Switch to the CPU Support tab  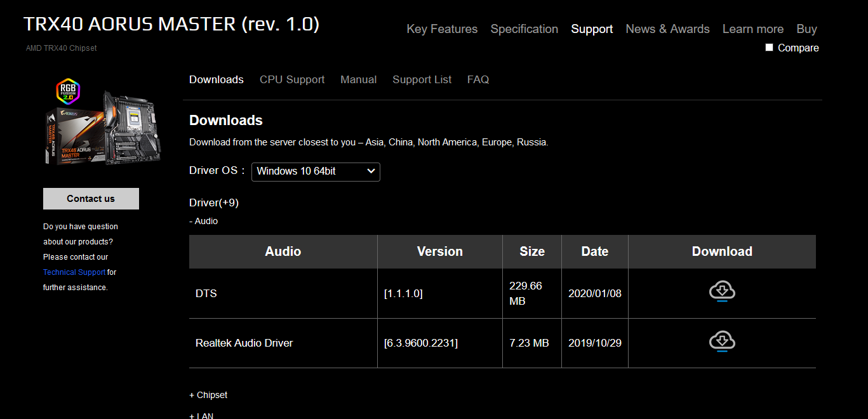pos(292,79)
